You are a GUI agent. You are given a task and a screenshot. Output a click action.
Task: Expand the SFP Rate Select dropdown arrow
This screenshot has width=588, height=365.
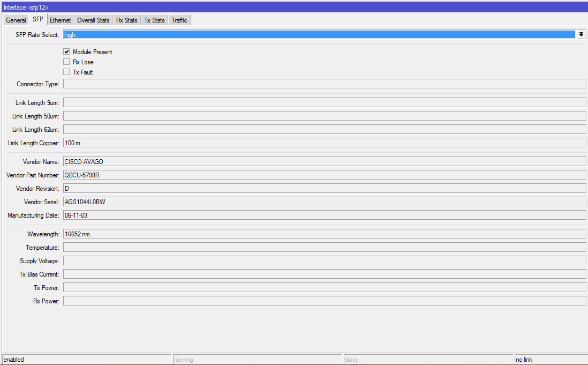click(581, 34)
